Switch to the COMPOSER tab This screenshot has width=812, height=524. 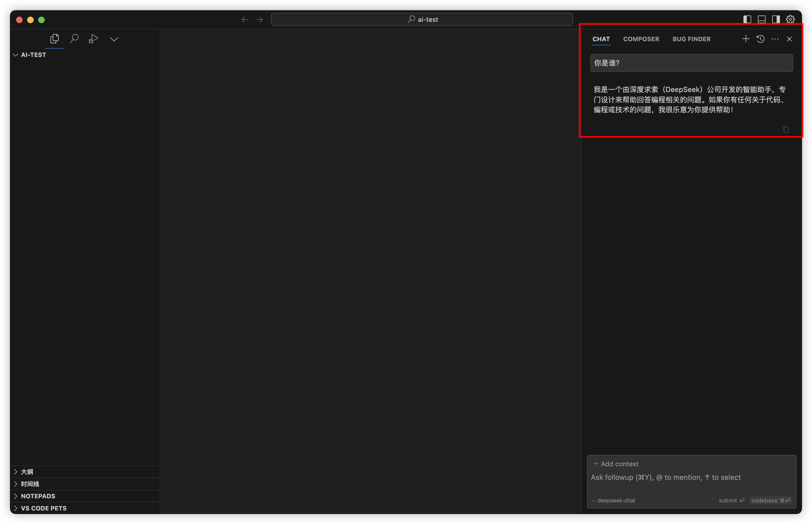[641, 39]
